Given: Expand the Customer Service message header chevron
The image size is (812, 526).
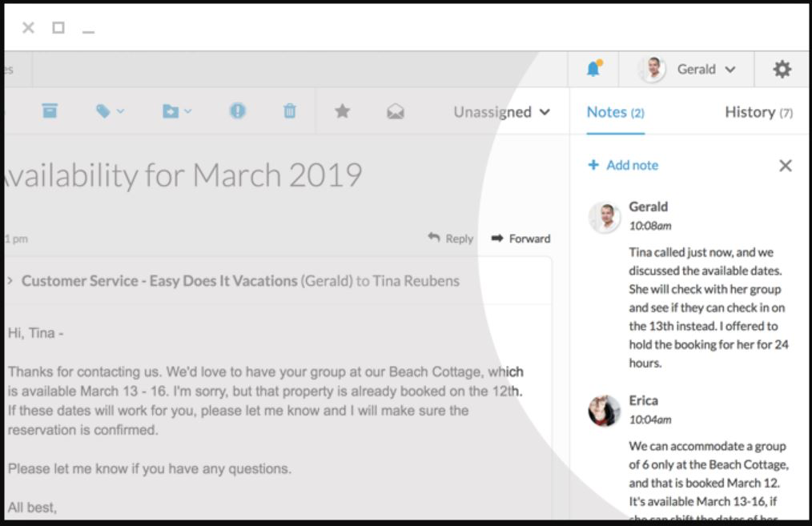Looking at the screenshot, I should (x=10, y=280).
